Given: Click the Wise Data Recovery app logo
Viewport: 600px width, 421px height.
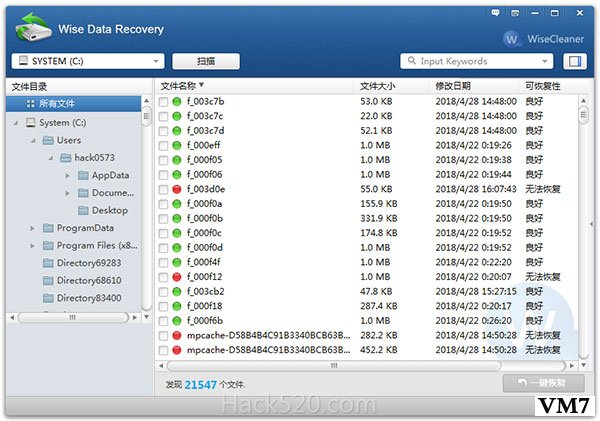Looking at the screenshot, I should point(33,27).
